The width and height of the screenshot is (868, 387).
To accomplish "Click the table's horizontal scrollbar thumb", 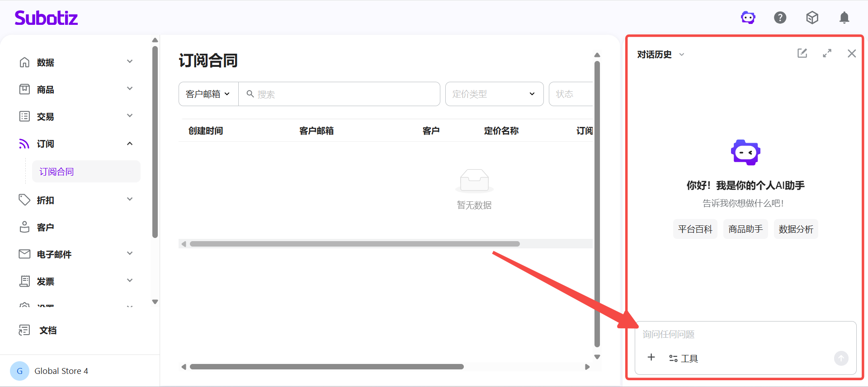I will [x=354, y=244].
